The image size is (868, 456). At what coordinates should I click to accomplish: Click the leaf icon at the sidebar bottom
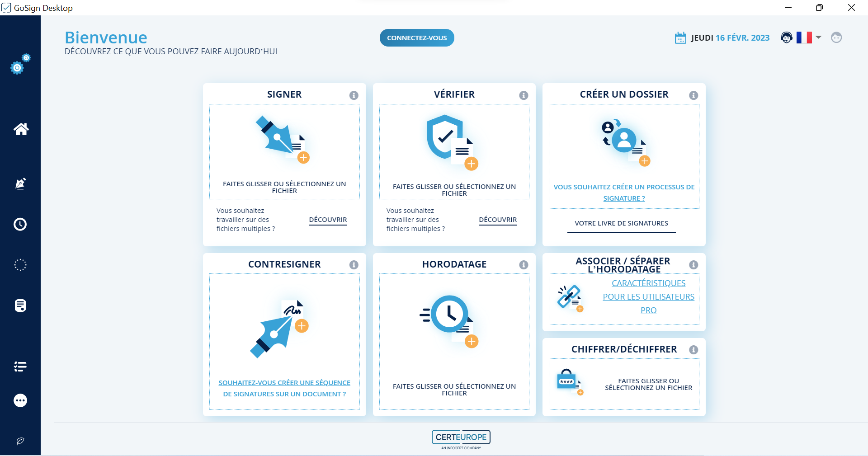coord(20,442)
